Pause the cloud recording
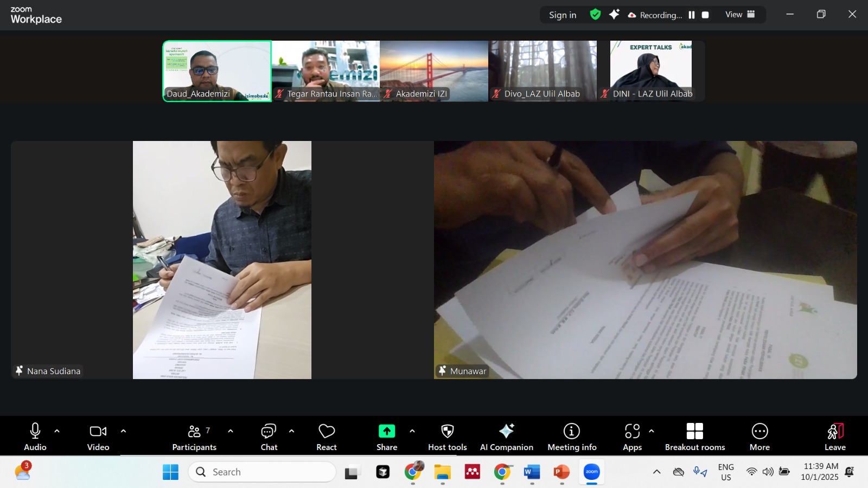 (692, 15)
